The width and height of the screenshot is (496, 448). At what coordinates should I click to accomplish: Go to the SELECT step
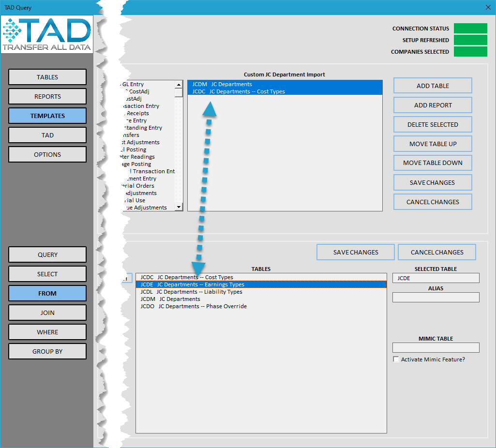47,274
